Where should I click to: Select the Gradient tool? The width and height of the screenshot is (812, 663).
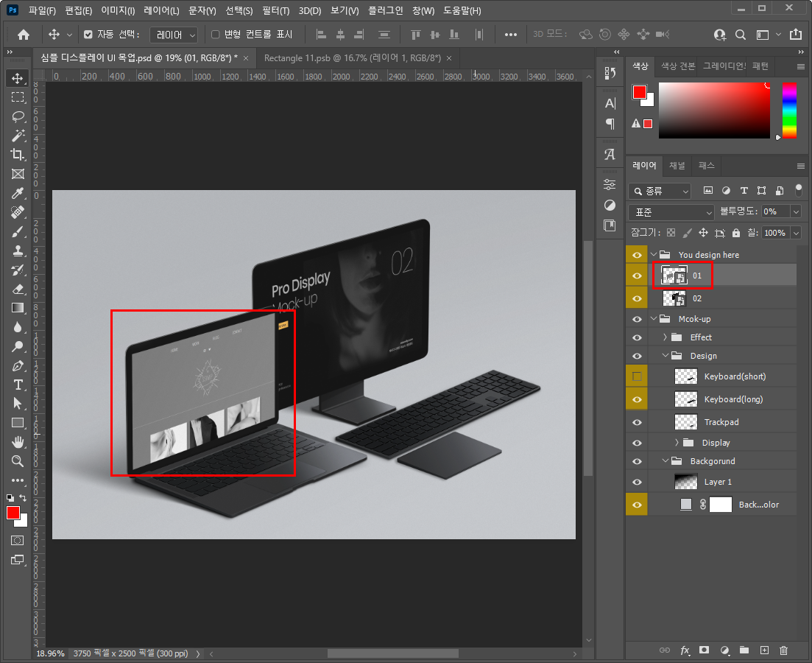(x=18, y=308)
